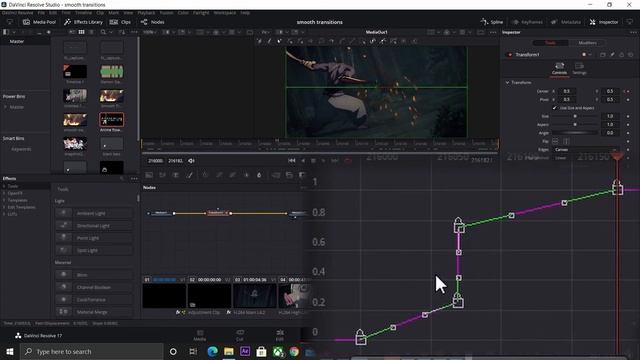Adjust the Aspect slider in Inspector
640x360 pixels.
[x=575, y=124]
